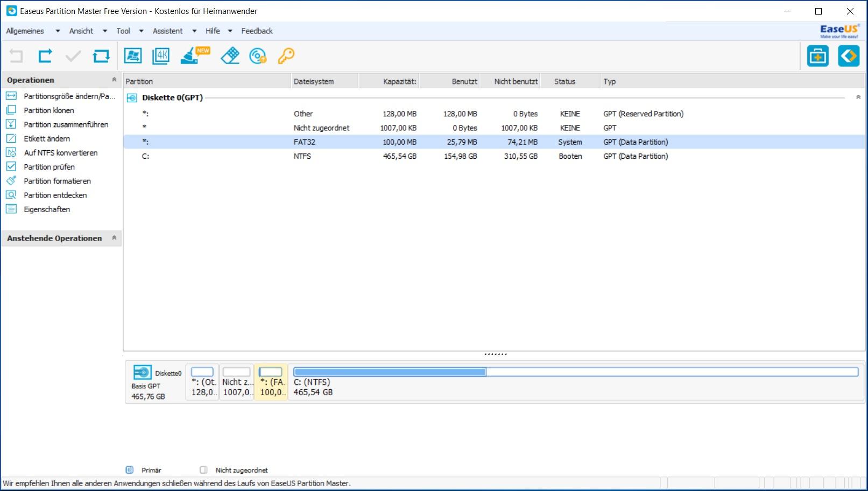Click the '310,55 GB' unused value
The width and height of the screenshot is (868, 491).
[x=521, y=156]
